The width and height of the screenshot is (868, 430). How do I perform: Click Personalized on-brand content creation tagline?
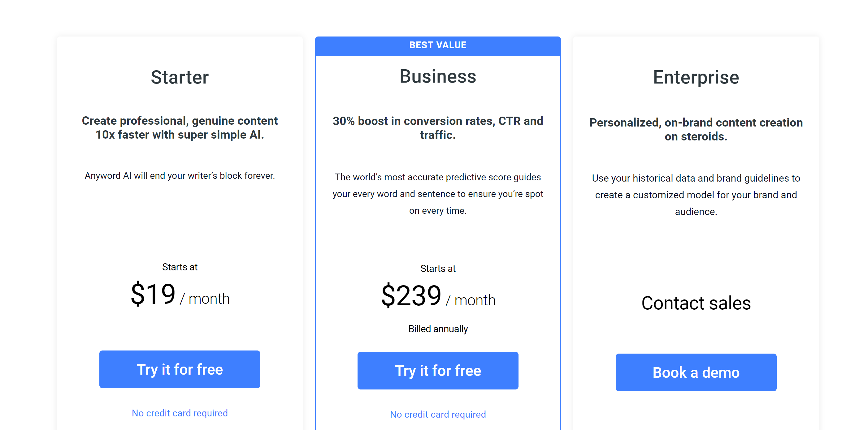point(696,129)
